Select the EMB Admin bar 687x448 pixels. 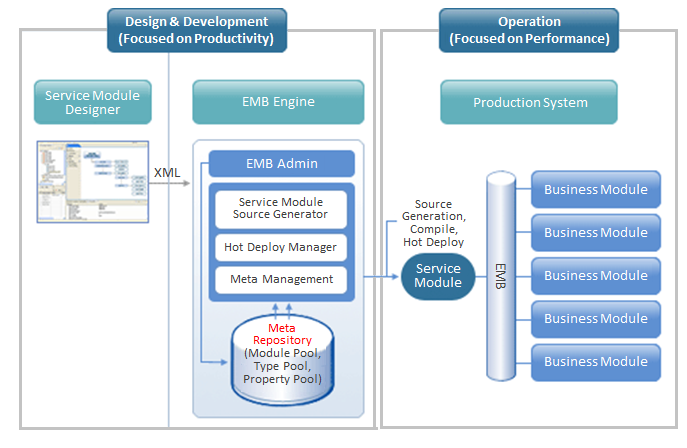click(281, 164)
